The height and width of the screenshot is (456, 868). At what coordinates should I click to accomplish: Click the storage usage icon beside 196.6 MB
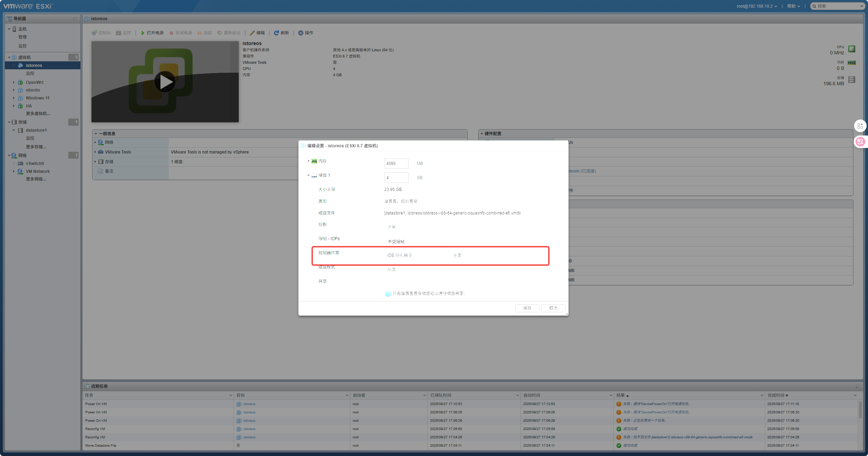pos(852,80)
